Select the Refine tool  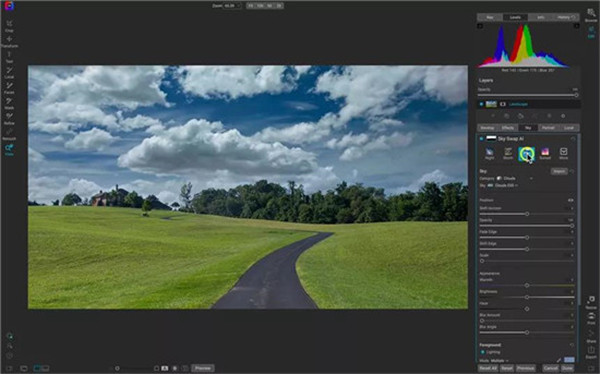(9, 119)
